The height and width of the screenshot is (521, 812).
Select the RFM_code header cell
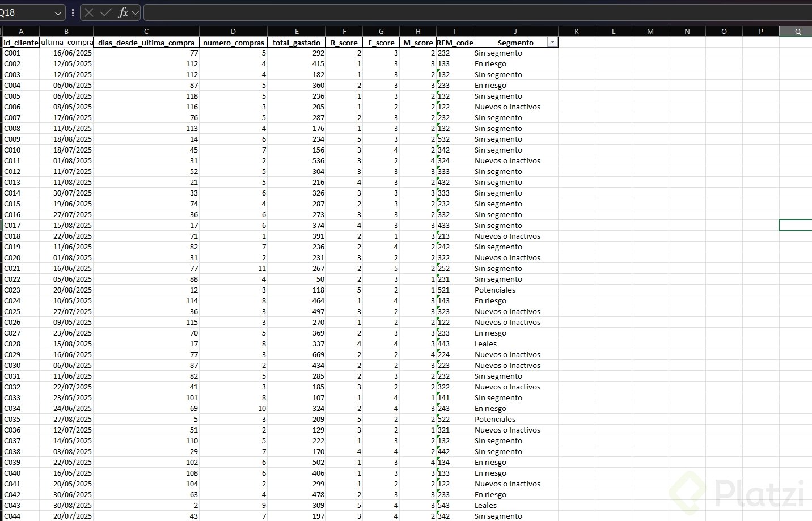455,43
